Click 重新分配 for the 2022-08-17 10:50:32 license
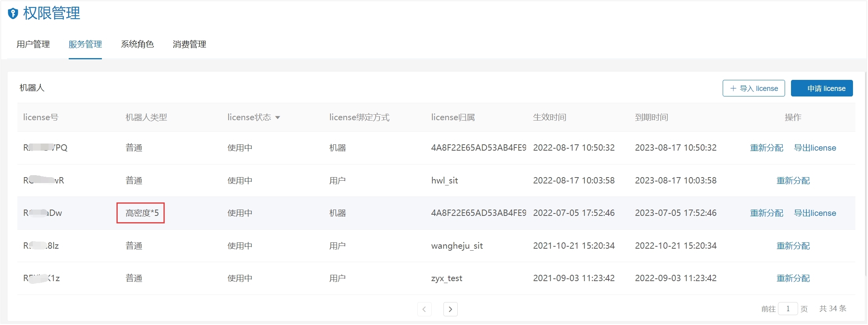The width and height of the screenshot is (868, 325). 767,148
